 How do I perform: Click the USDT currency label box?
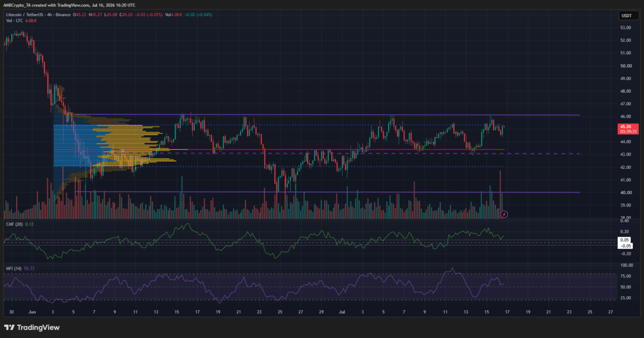(626, 16)
